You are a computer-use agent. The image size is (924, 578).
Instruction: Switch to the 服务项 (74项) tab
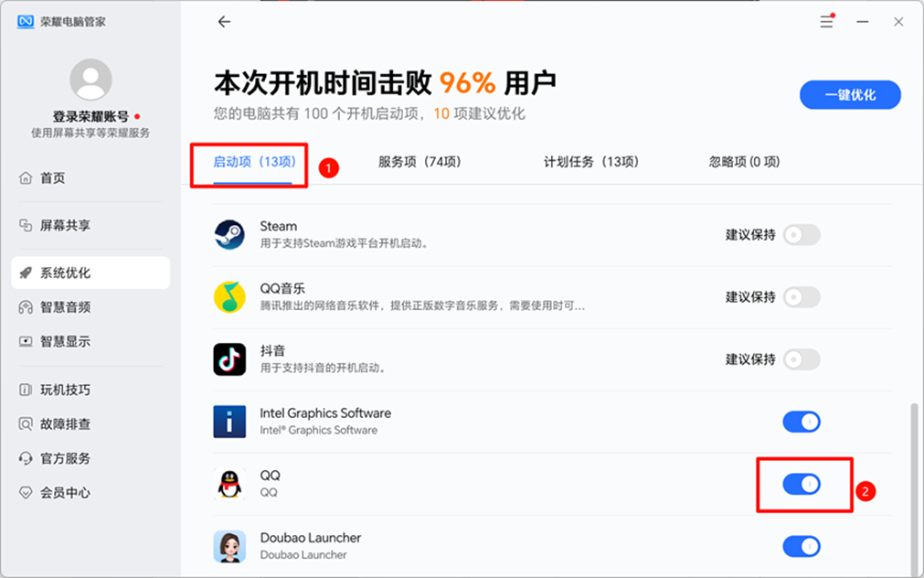[420, 162]
